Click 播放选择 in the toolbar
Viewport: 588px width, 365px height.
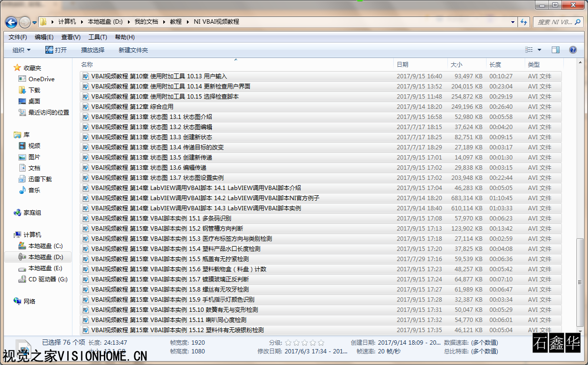[93, 50]
